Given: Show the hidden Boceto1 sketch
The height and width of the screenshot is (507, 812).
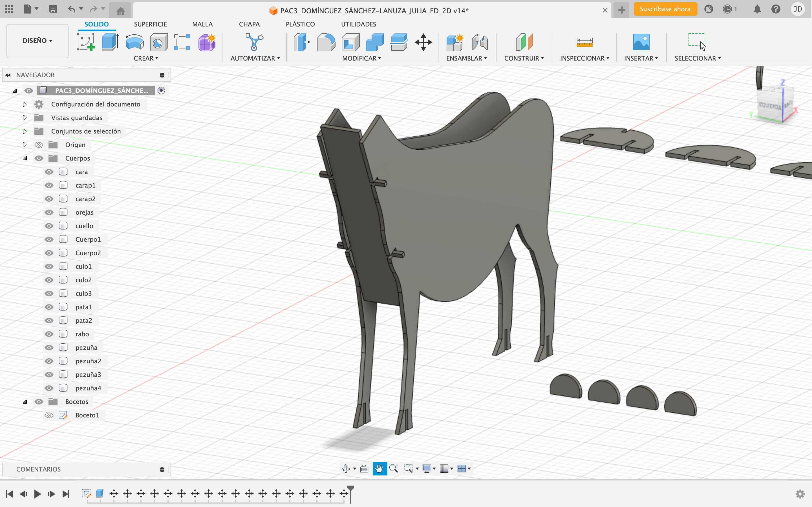Looking at the screenshot, I should [49, 415].
